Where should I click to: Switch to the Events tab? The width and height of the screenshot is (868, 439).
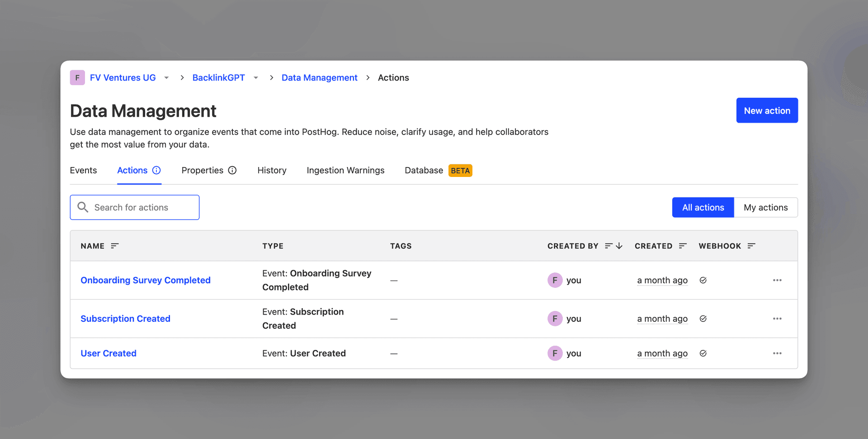[x=83, y=170]
